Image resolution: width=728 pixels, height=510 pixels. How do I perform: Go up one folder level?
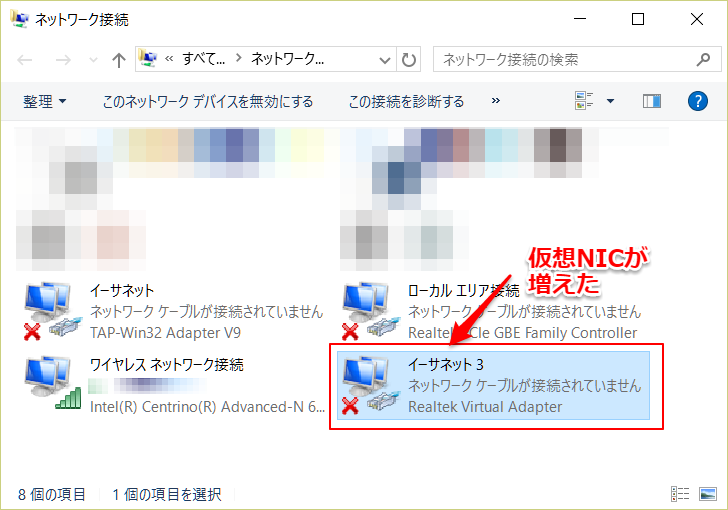tap(119, 60)
